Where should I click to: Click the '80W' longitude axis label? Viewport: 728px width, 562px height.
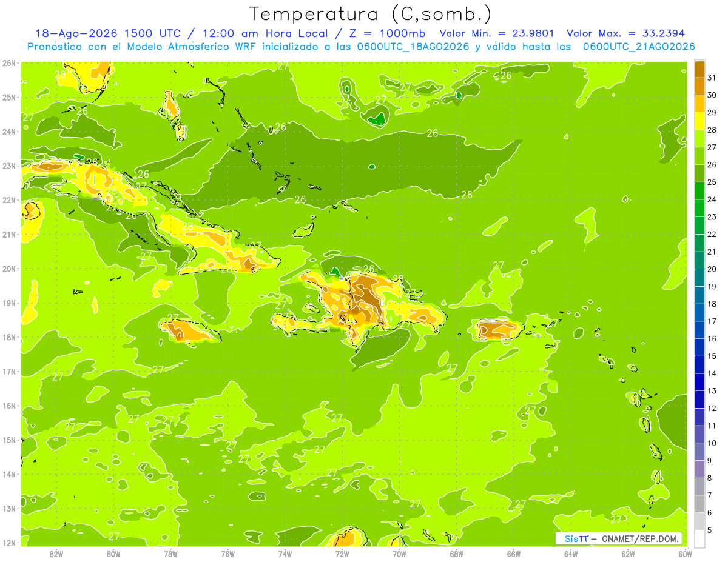click(x=113, y=554)
